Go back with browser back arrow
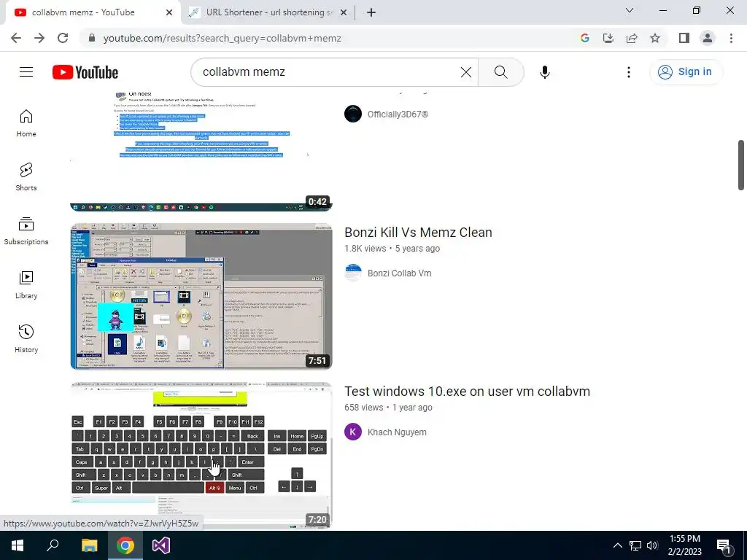 coord(16,38)
